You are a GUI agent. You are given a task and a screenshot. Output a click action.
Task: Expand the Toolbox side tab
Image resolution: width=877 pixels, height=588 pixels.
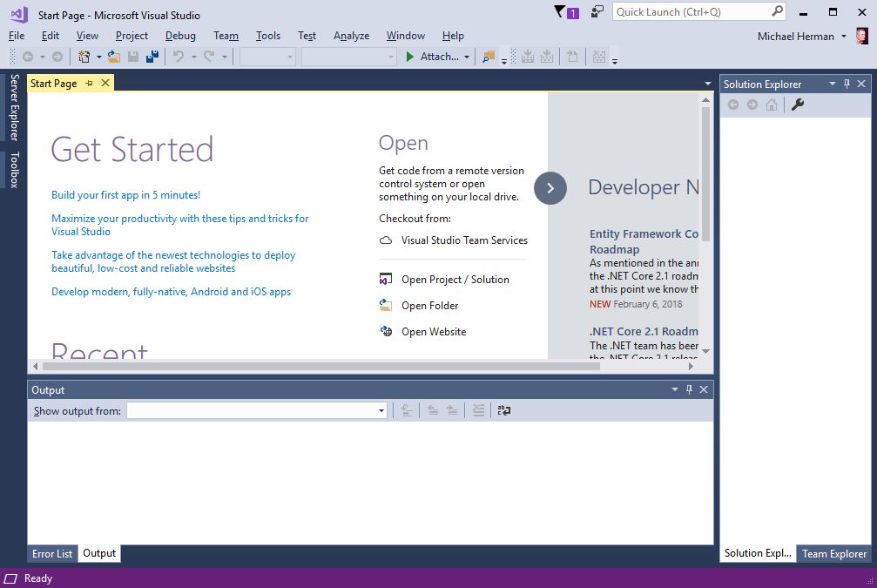pyautogui.click(x=15, y=170)
